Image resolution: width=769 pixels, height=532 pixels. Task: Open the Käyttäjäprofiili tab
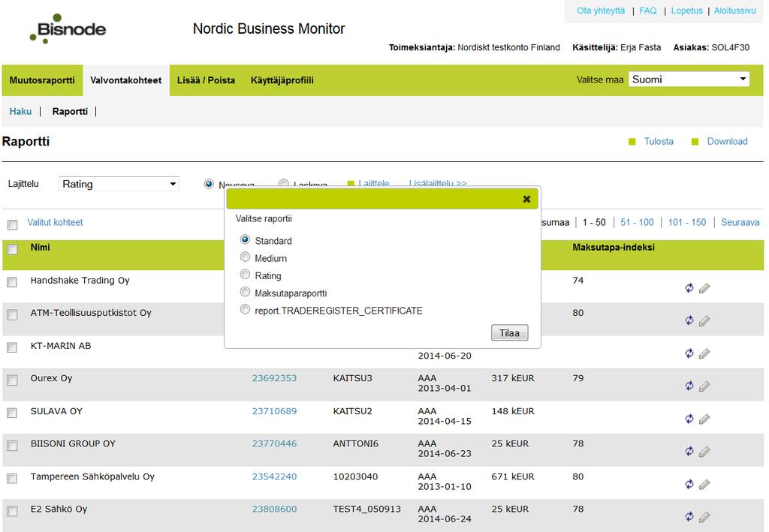282,80
